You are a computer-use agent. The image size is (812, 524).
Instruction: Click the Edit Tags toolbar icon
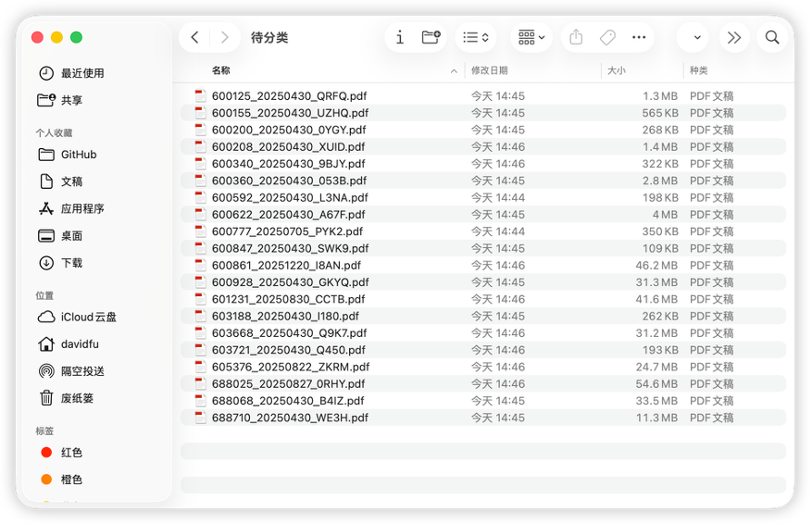pos(607,38)
